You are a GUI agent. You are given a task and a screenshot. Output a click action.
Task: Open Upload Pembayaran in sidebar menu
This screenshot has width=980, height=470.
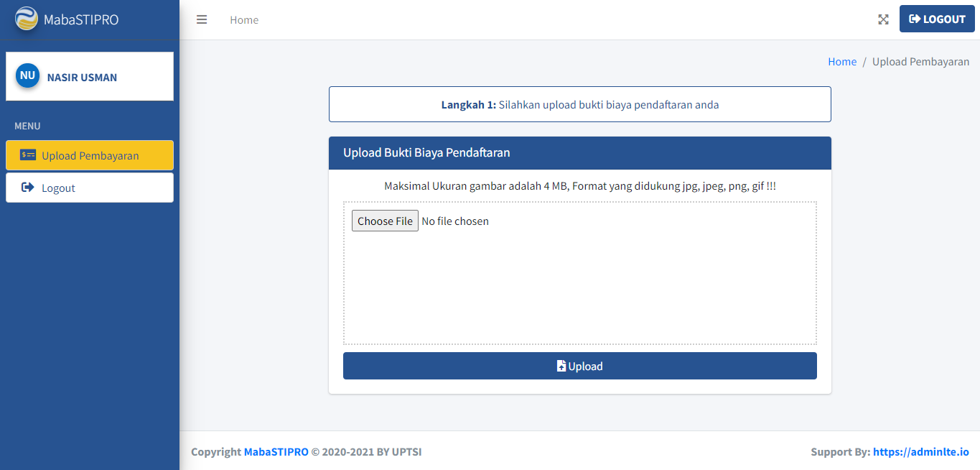(90, 156)
